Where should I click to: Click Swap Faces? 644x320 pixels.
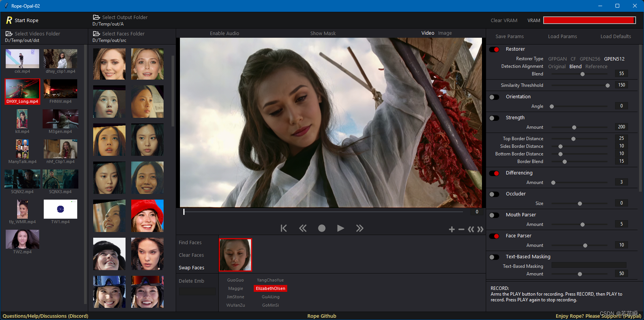pos(191,267)
